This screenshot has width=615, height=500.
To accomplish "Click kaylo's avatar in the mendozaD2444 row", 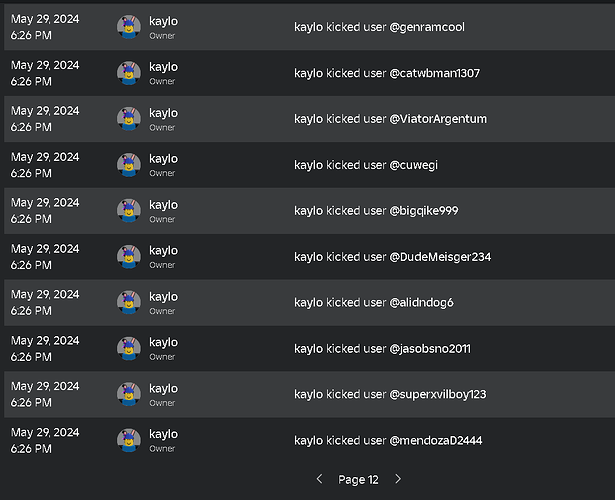I will [128, 441].
